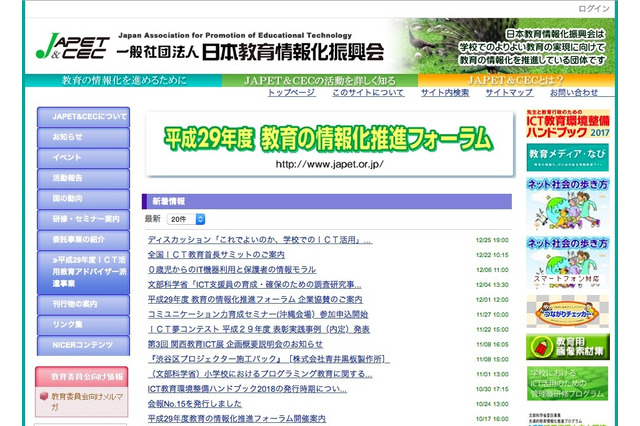The height and width of the screenshot is (426, 640).
Task: Click the 新着情報 section header
Action: (x=327, y=202)
